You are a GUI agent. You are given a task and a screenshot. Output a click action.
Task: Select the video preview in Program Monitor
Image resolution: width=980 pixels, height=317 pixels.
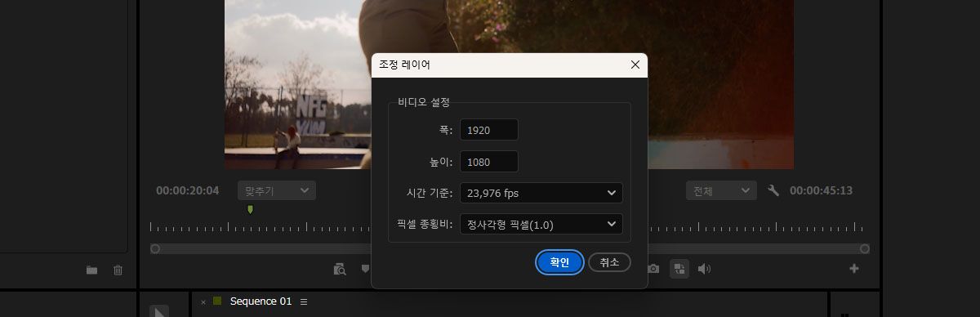[x=509, y=84]
